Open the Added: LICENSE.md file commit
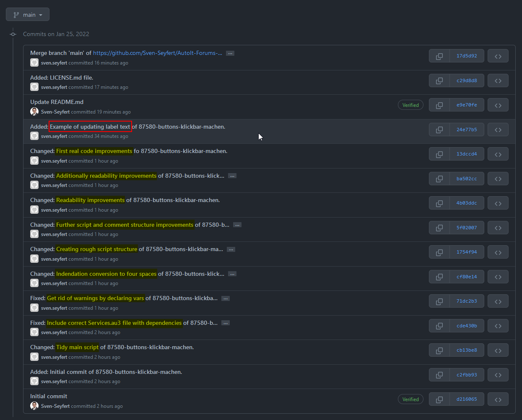 click(62, 78)
